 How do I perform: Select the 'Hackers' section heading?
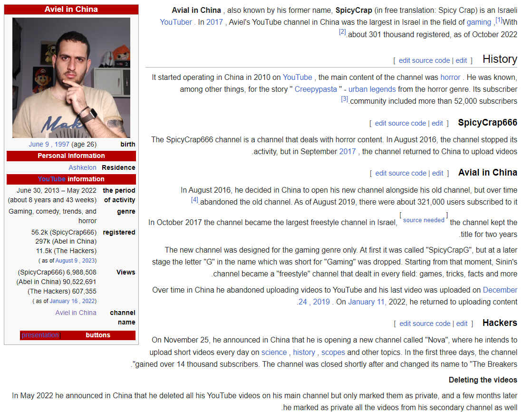pos(500,323)
